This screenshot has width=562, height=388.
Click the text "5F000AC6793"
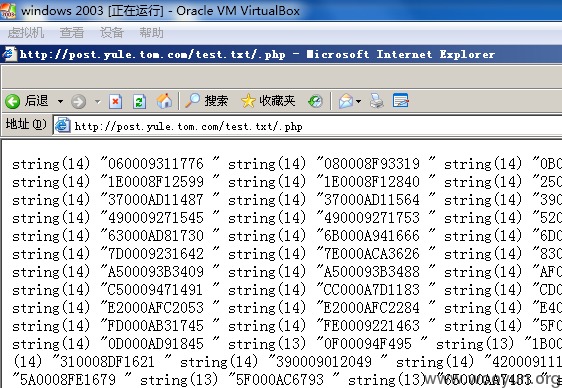coord(280,380)
